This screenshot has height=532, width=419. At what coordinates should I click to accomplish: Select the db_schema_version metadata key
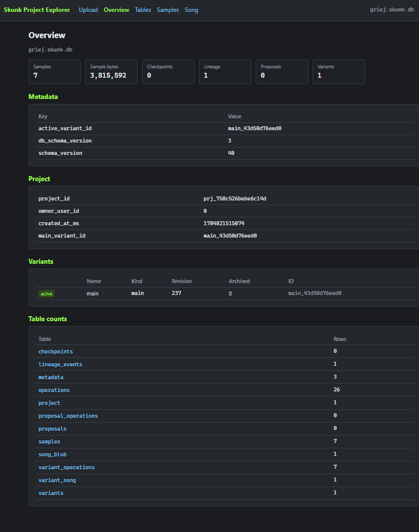(65, 141)
